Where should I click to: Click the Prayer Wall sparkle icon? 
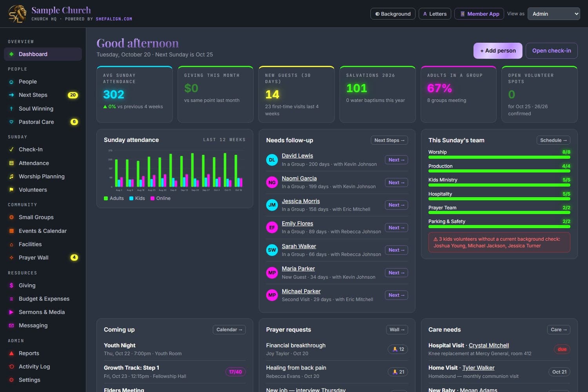coord(11,258)
